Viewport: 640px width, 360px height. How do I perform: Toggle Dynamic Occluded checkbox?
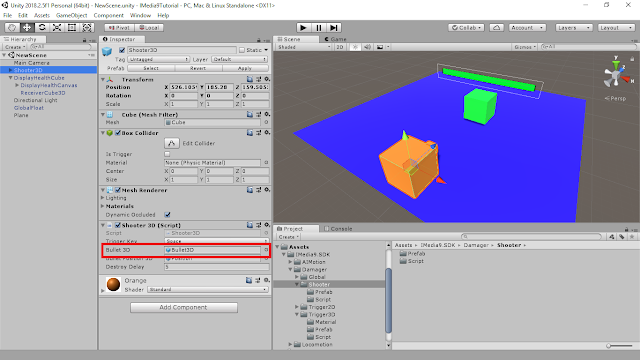pos(167,215)
